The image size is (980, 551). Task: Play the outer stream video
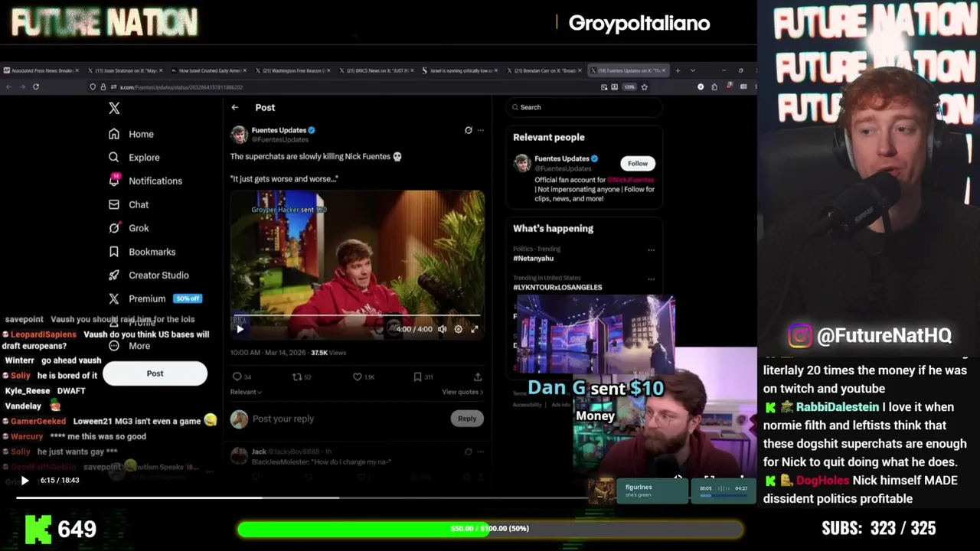pos(24,481)
